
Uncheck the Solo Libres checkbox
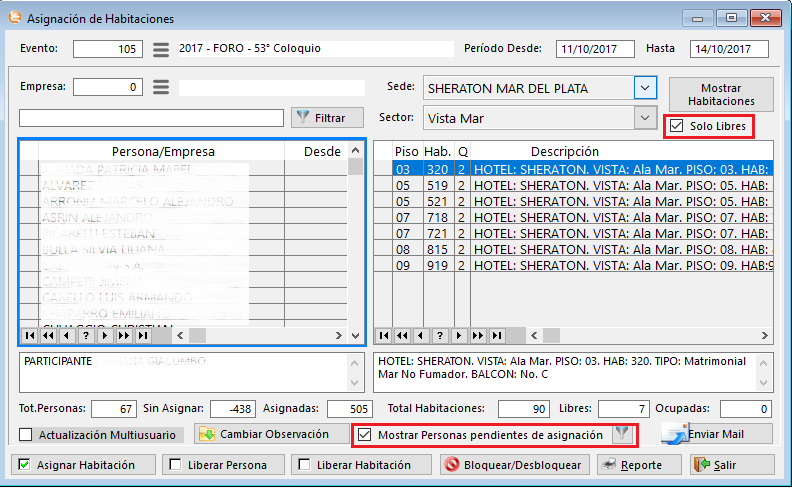coord(677,126)
